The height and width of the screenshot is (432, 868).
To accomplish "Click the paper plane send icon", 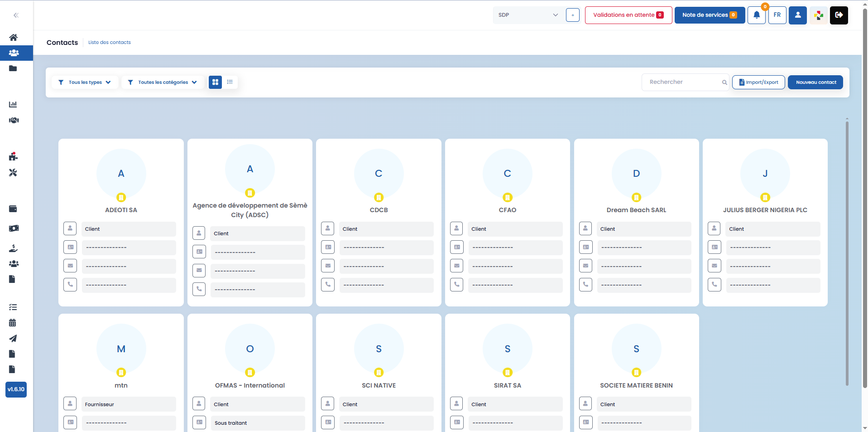I will [13, 338].
